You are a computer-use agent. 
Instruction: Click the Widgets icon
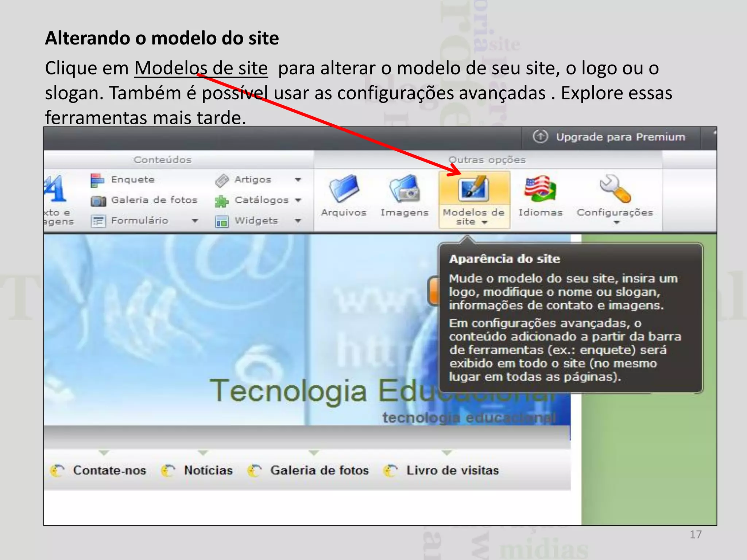tap(221, 221)
